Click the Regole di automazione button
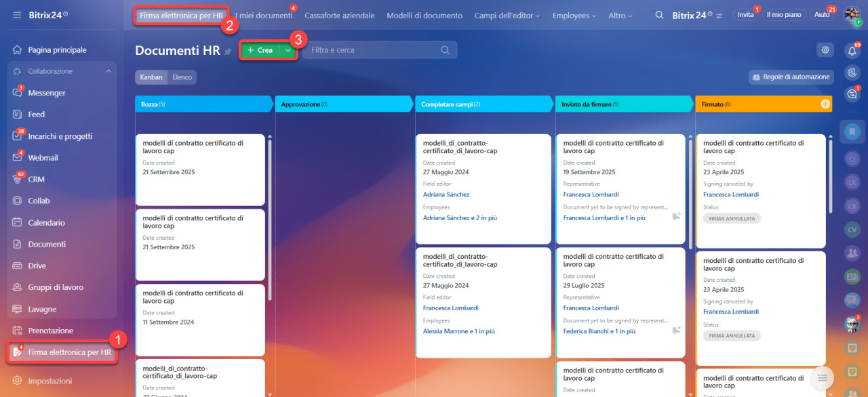868x397 pixels. (790, 77)
